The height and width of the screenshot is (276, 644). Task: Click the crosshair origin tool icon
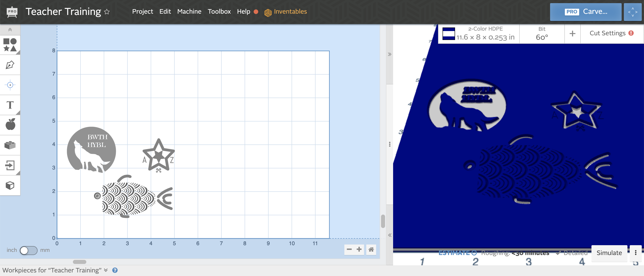(x=10, y=85)
